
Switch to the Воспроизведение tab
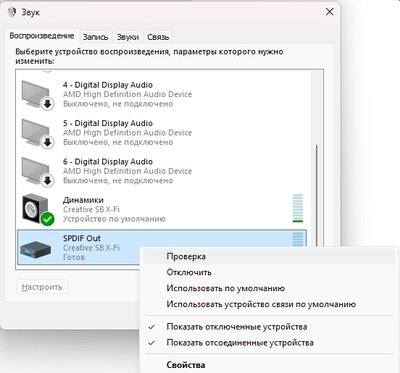pos(42,36)
